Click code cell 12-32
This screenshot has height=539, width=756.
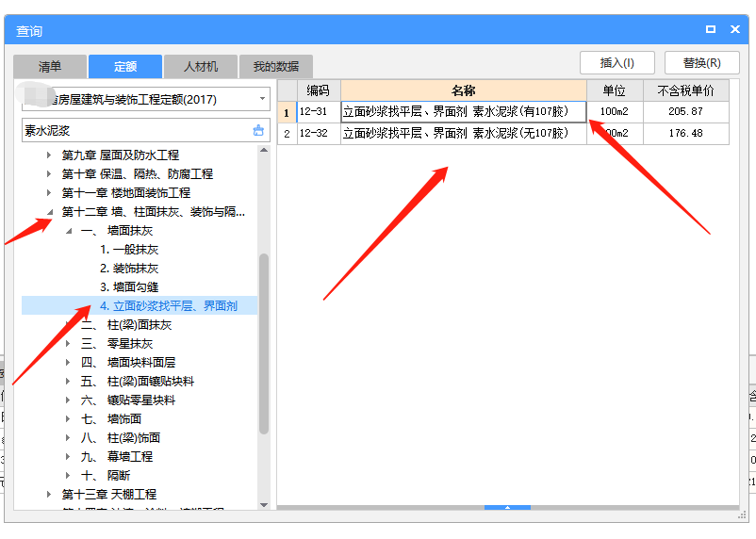pos(319,134)
